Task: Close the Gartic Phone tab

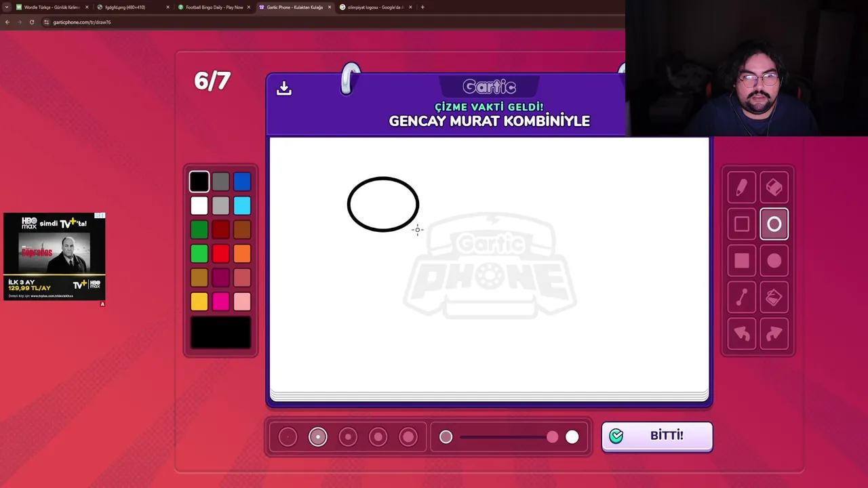Action: [x=330, y=7]
